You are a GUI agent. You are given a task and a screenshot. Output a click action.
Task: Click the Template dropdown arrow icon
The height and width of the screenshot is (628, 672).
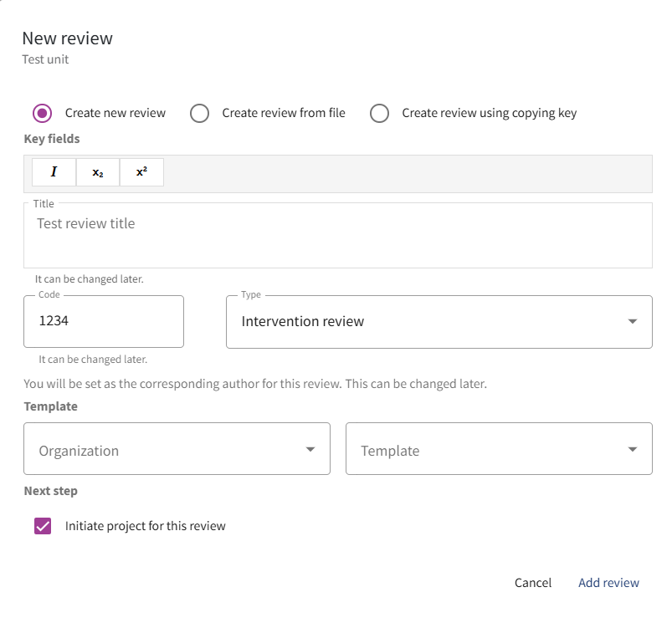[633, 450]
